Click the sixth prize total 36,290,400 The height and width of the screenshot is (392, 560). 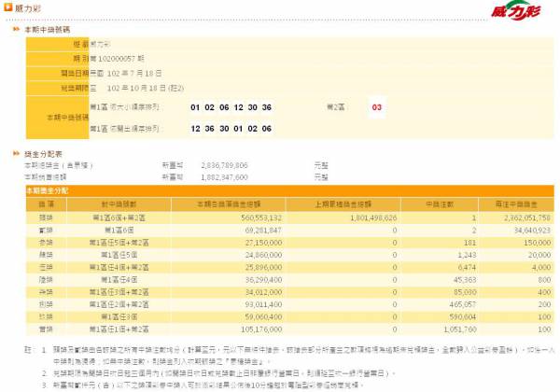tap(263, 280)
